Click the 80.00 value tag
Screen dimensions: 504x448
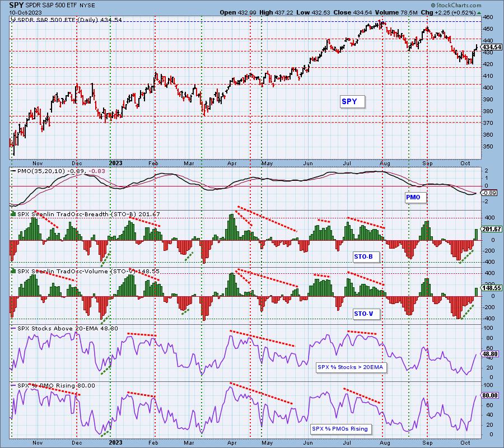(490, 395)
